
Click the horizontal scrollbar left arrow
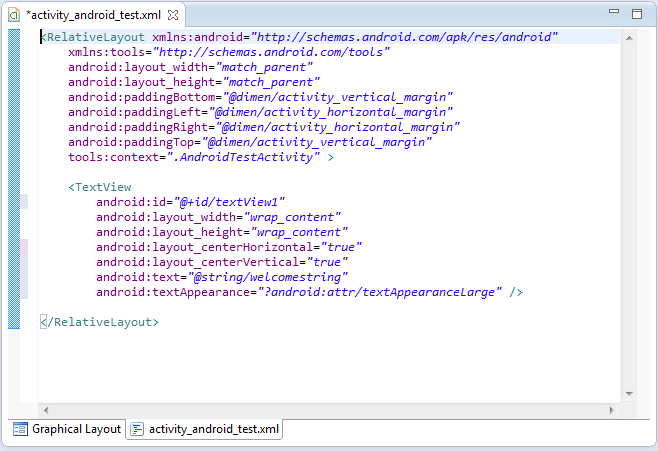(46, 410)
